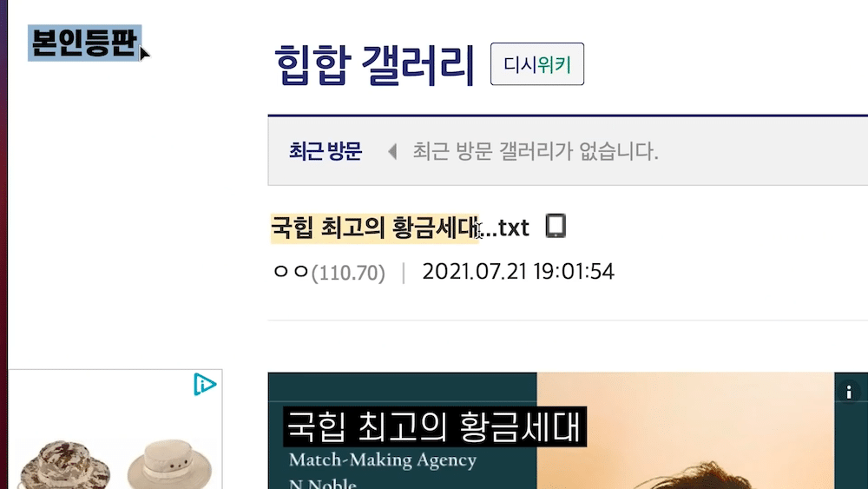
Task: Select the 최근 방문 label
Action: pos(325,151)
